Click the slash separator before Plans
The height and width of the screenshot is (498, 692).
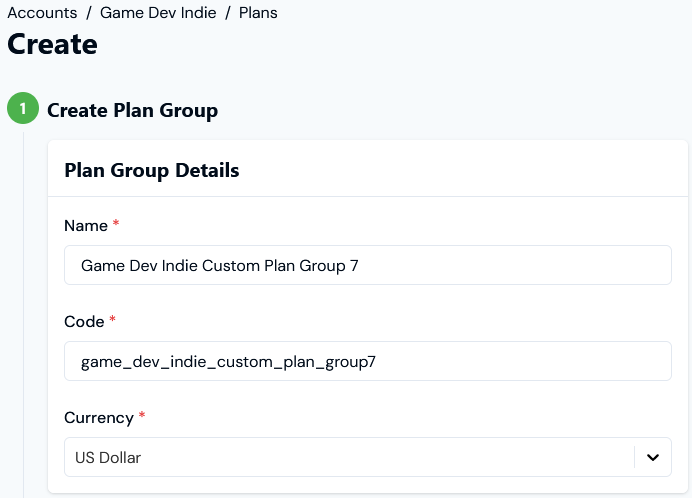click(x=228, y=13)
